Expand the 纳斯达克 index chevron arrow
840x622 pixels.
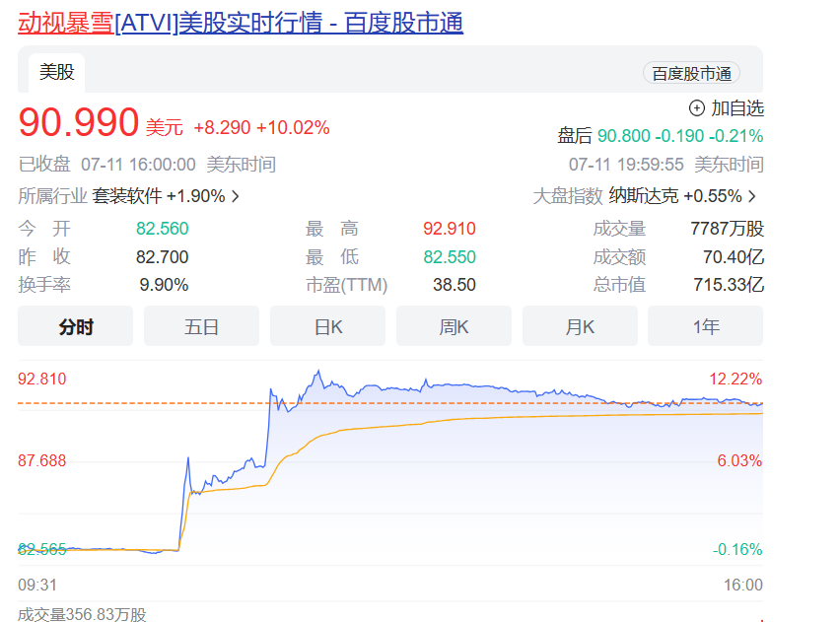tap(752, 196)
